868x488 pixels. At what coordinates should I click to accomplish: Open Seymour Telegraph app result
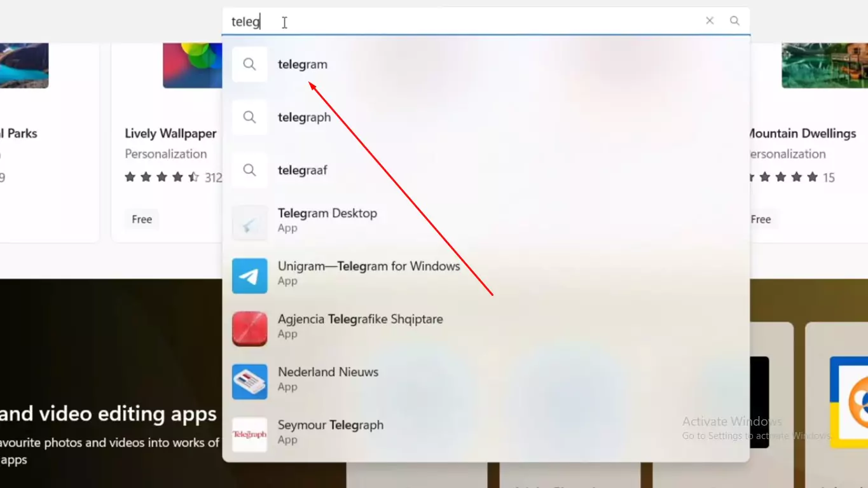coord(486,434)
